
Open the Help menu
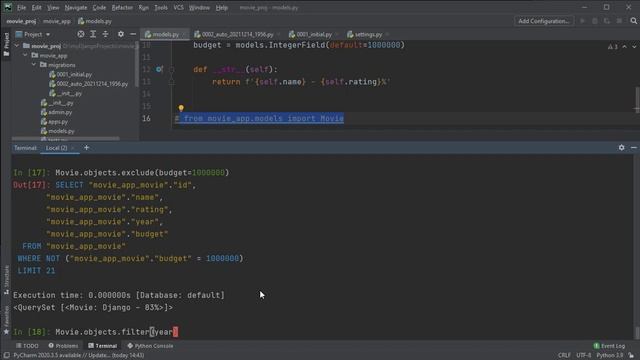pos(222,8)
